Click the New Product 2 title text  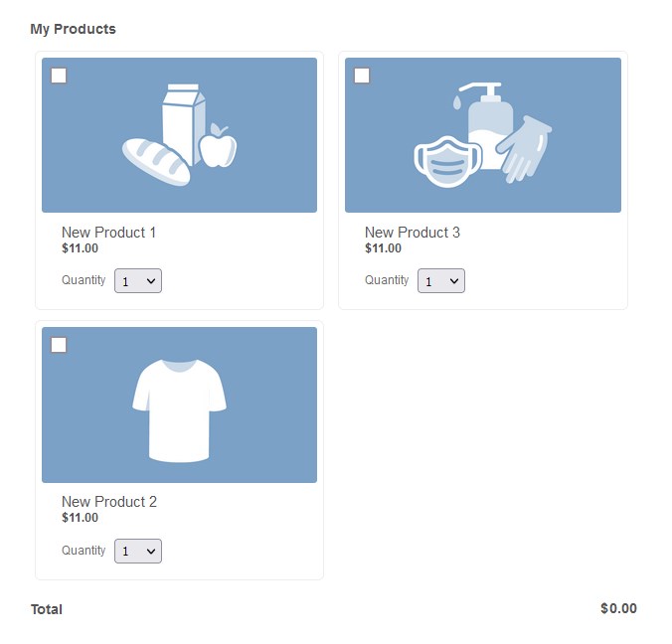(108, 502)
